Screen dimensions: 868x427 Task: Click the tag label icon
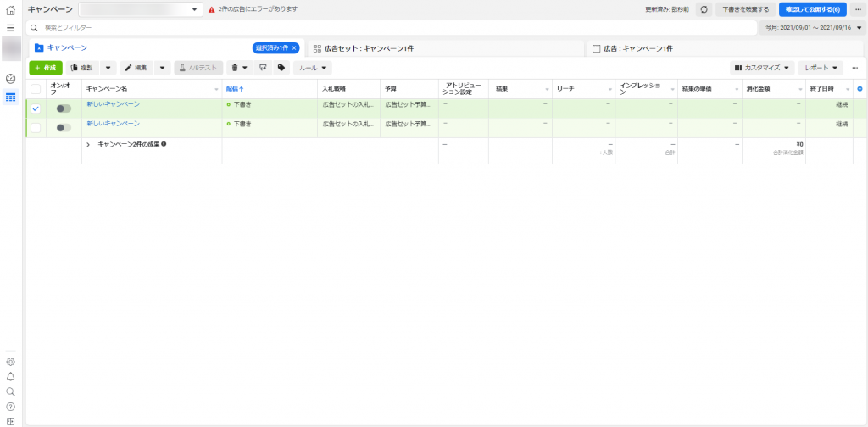[x=281, y=68]
